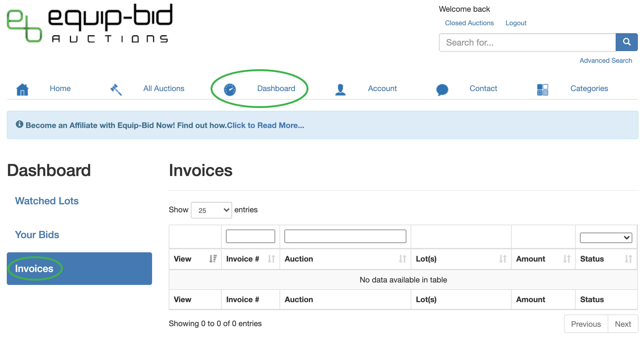Open Watched Lots in sidebar
Viewport: 644px width, 352px height.
pyautogui.click(x=47, y=201)
